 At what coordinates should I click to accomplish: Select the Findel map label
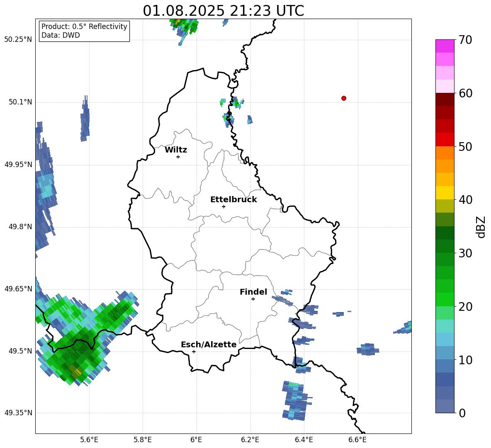[x=253, y=292]
